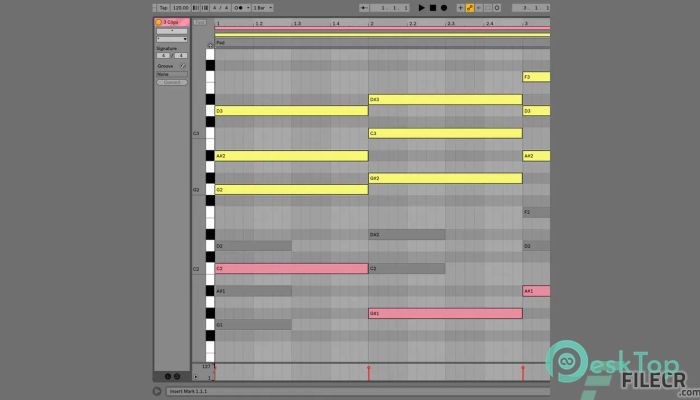This screenshot has height=400, width=700.
Task: Click the signature denominator field
Action: pos(180,55)
